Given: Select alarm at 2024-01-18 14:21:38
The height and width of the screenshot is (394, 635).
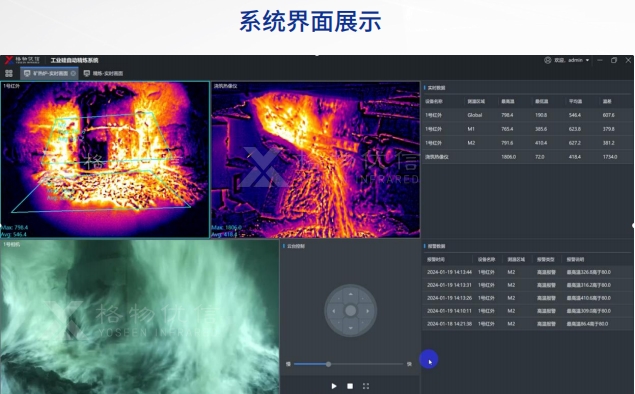Looking at the screenshot, I should click(527, 324).
